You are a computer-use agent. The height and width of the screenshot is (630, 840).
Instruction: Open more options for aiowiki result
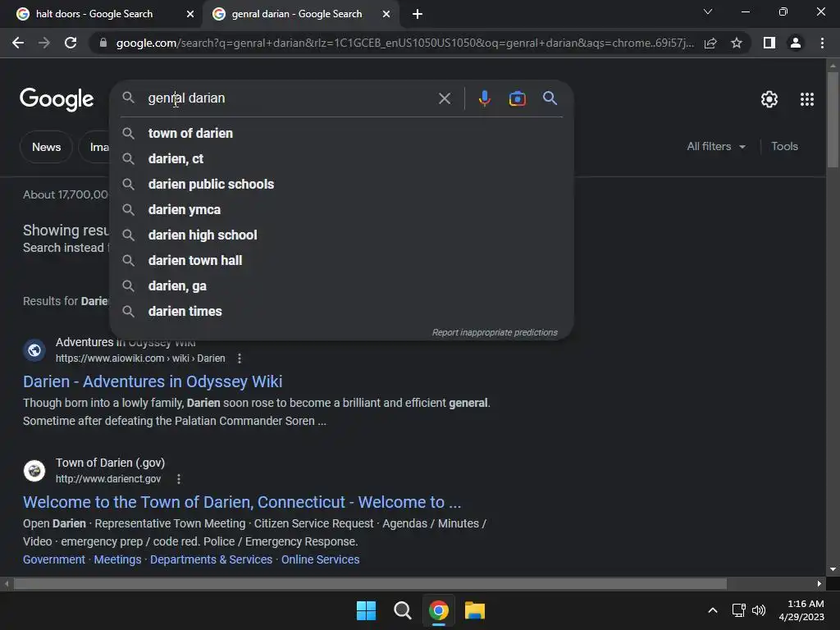tap(240, 358)
